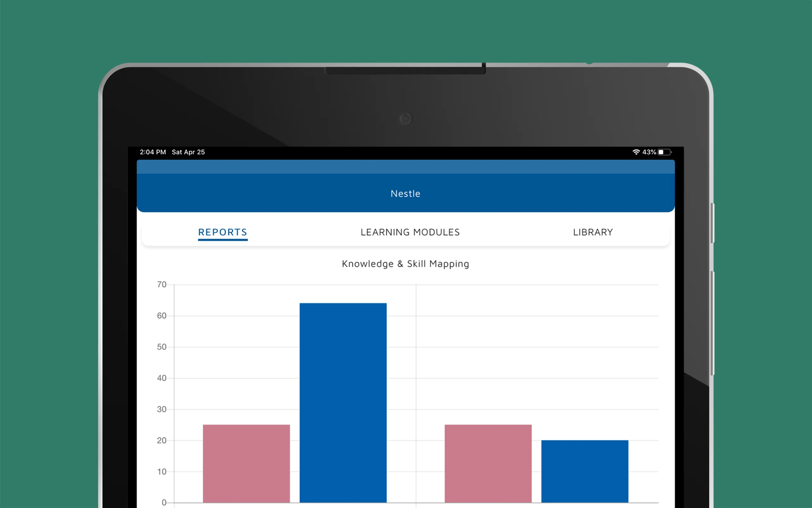
Task: Open the LIBRARY tab
Action: coord(593,232)
